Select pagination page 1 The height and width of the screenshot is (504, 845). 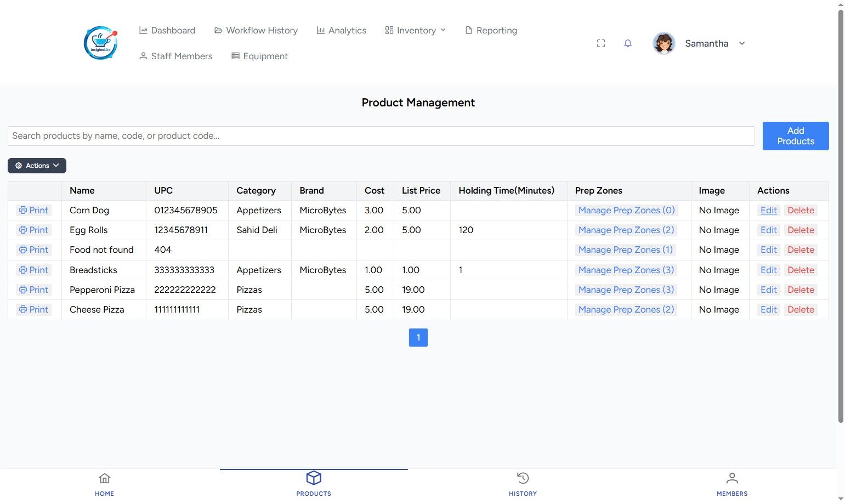(418, 337)
